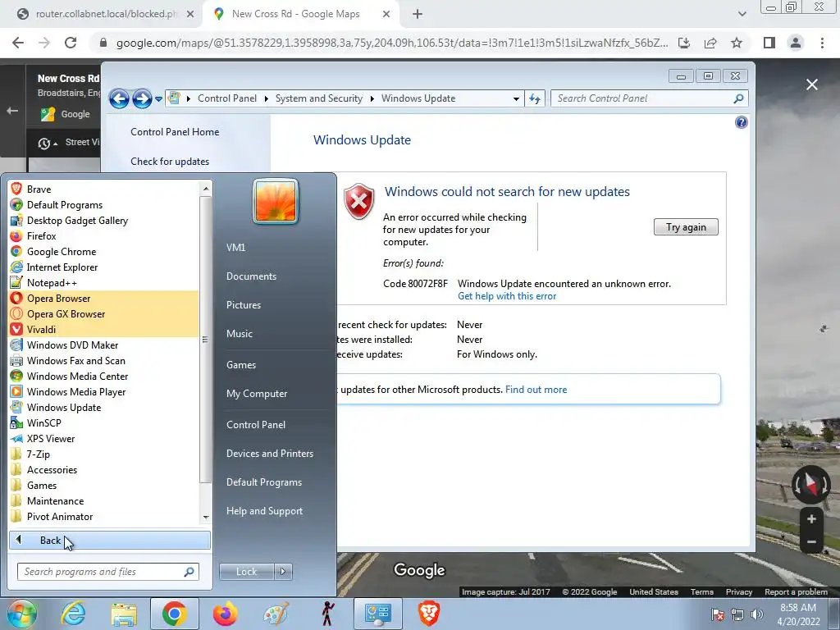Open shutdown options arrow next to Lock
840x630 pixels.
283,572
